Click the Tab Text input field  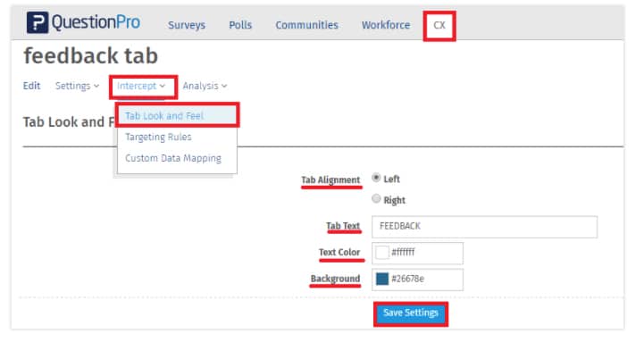pyautogui.click(x=485, y=227)
